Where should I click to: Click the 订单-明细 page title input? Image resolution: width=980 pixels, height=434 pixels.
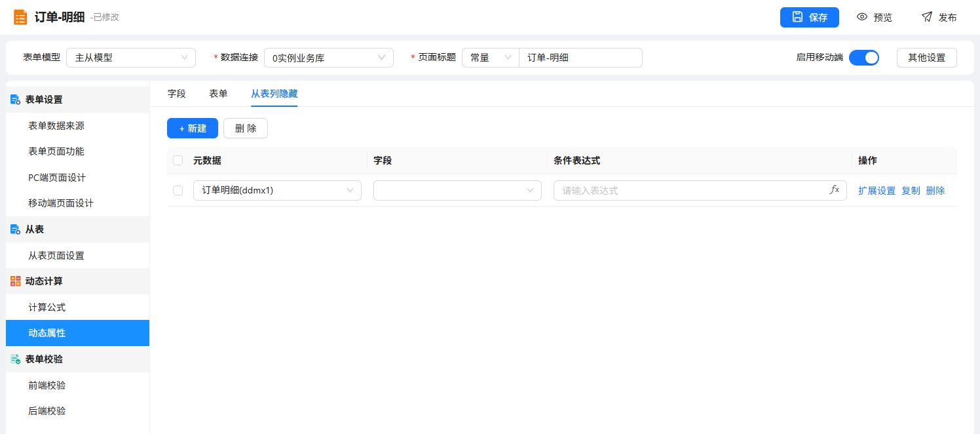580,58
